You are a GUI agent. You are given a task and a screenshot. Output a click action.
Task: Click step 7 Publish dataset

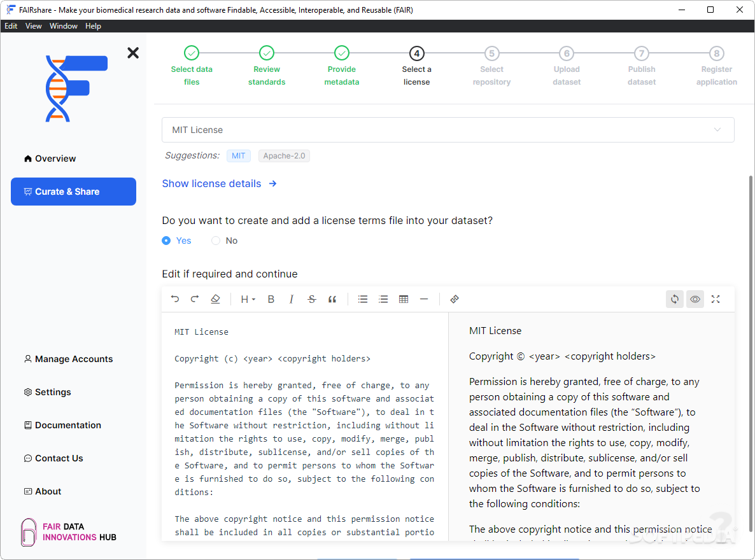[642, 66]
